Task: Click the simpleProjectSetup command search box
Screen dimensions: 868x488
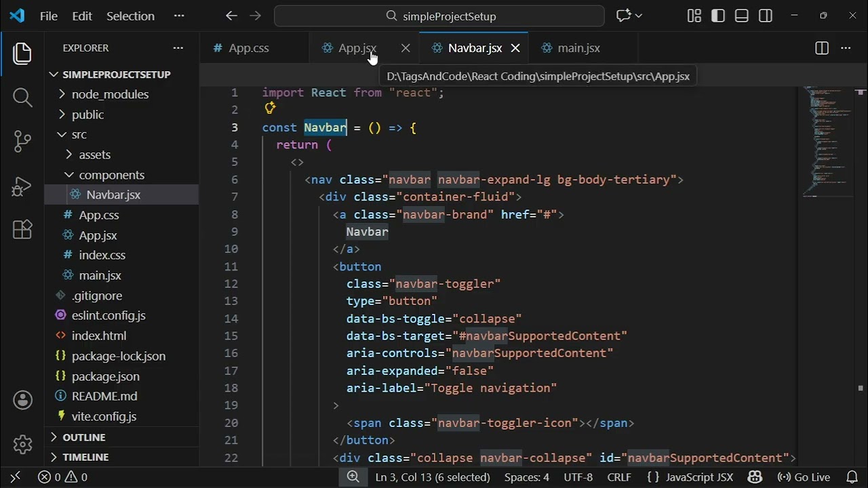Action: tap(439, 16)
